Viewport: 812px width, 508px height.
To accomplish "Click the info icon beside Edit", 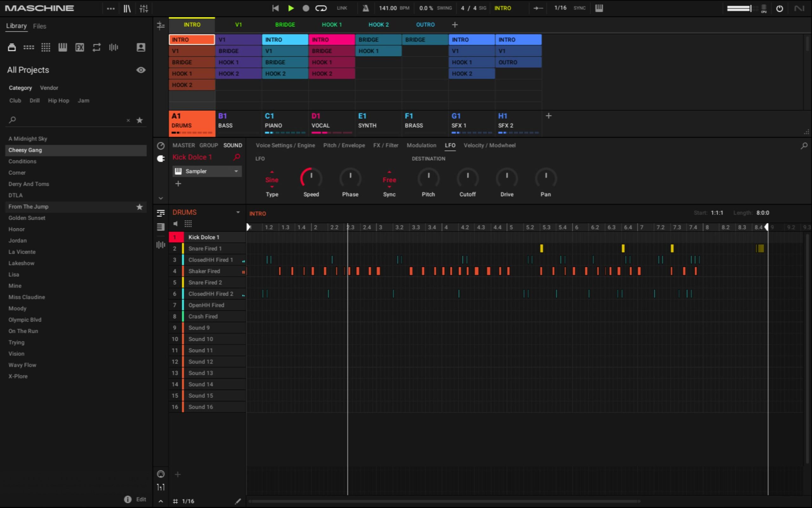I will coord(128,499).
